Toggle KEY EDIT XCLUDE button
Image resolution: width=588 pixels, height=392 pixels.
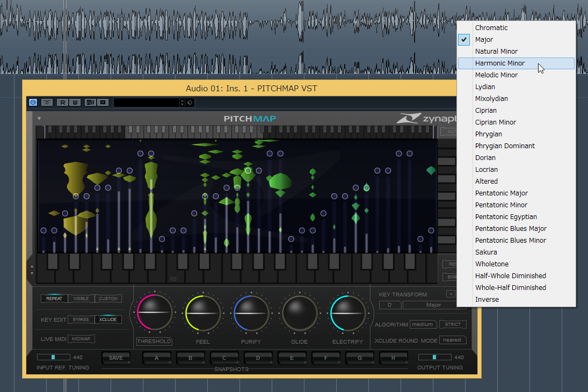coord(108,320)
